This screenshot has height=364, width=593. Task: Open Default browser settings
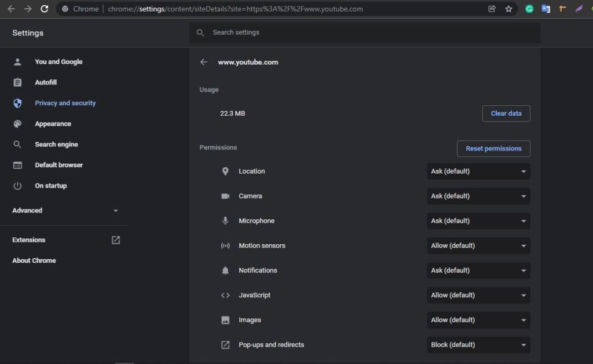click(58, 165)
